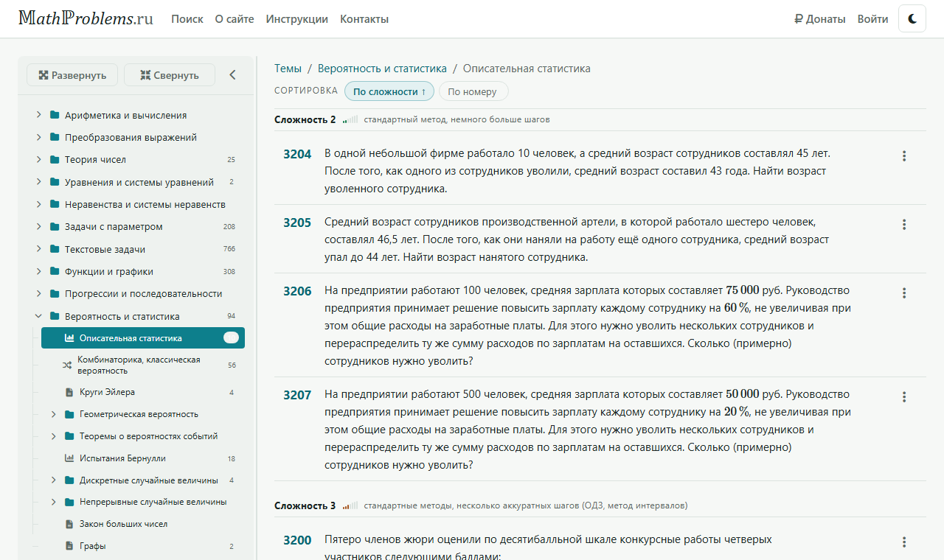
Task: Click the 766 count beside Текстовые задачи
Action: coord(229,249)
